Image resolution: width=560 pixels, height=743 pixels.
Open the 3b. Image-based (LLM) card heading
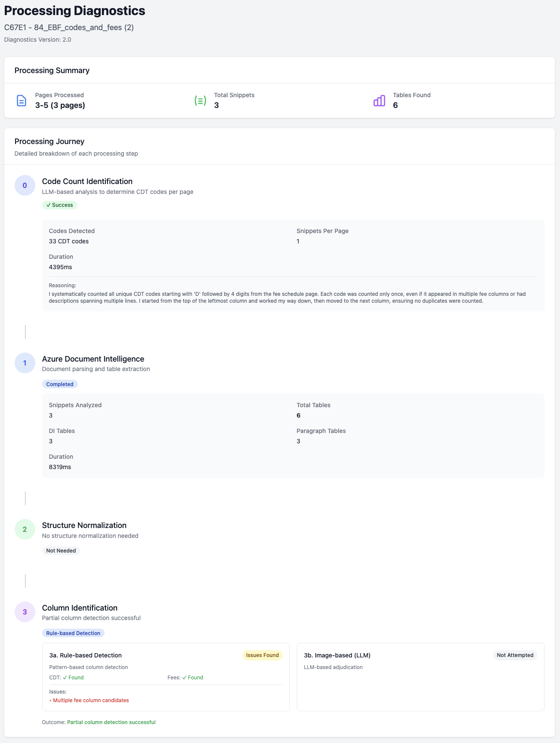coord(337,655)
